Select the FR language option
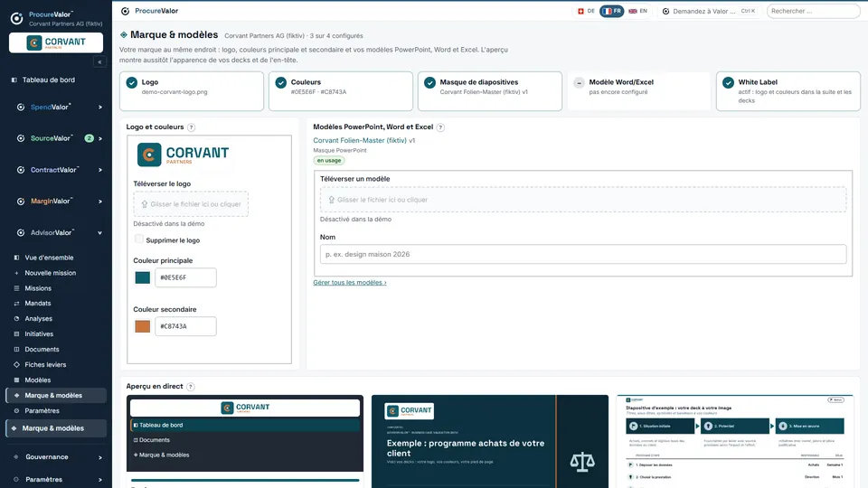 pyautogui.click(x=612, y=11)
